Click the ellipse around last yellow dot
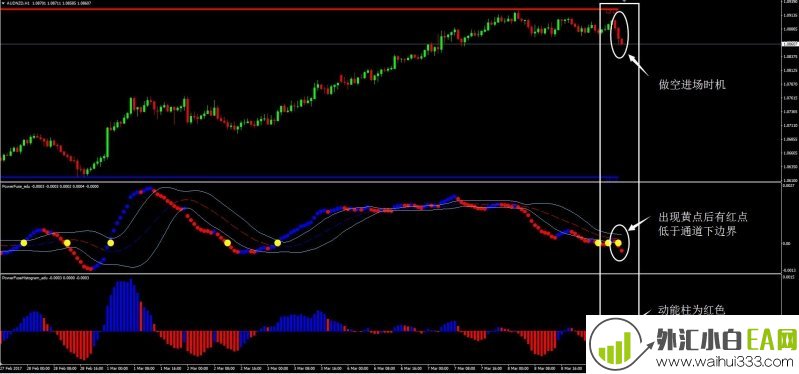799x374 pixels. tap(620, 243)
